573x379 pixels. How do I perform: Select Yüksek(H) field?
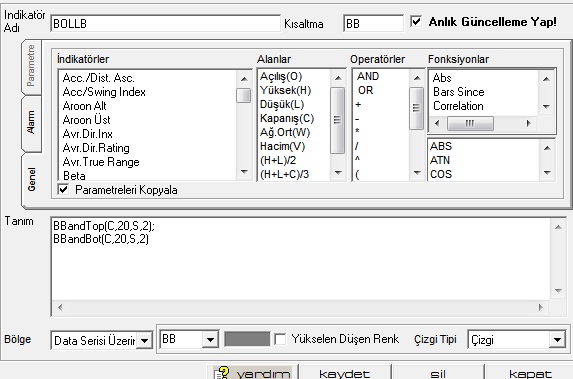click(285, 90)
